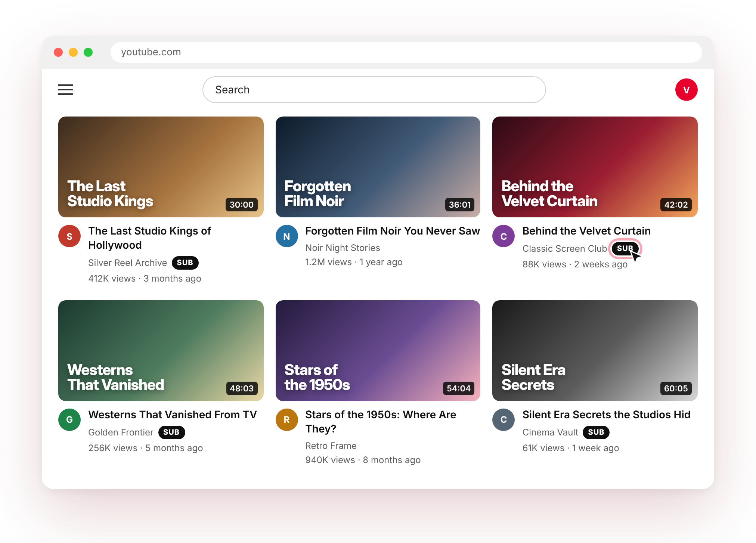Screen dimensions: 756x543
Task: Play Silent Era Secrets thumbnail
Action: [x=595, y=351]
